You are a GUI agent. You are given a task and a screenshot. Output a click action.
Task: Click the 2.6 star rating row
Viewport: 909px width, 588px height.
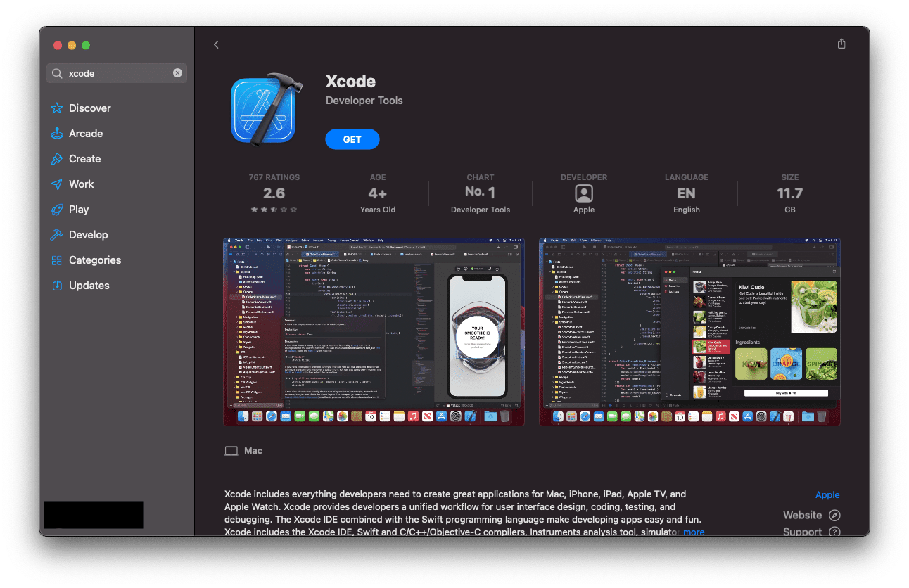(x=274, y=210)
